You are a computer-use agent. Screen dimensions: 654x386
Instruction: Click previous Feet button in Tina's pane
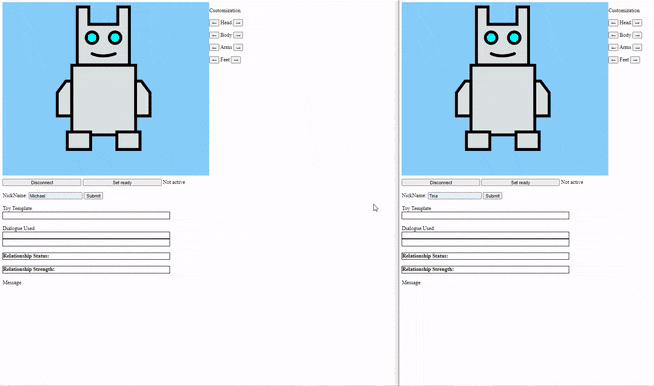click(613, 60)
